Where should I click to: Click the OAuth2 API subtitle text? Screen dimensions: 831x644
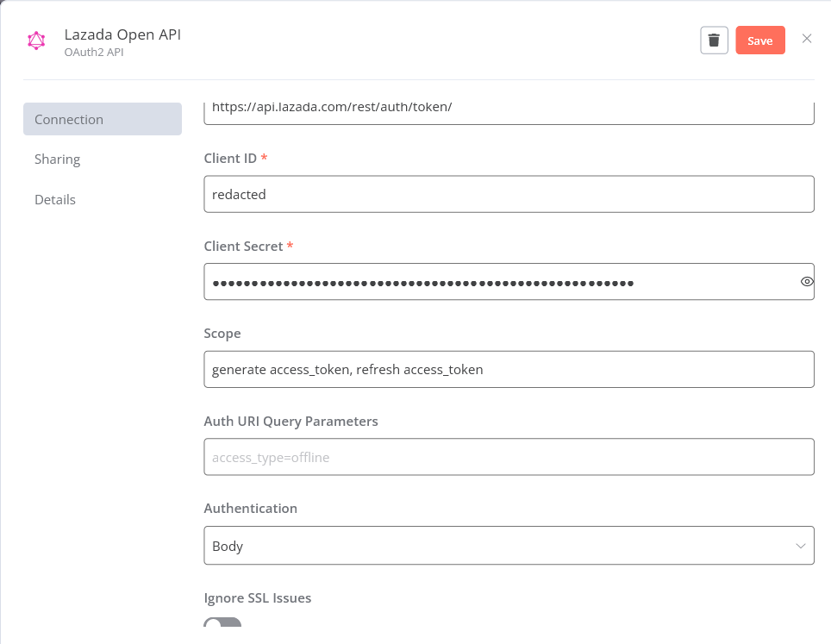click(x=94, y=53)
